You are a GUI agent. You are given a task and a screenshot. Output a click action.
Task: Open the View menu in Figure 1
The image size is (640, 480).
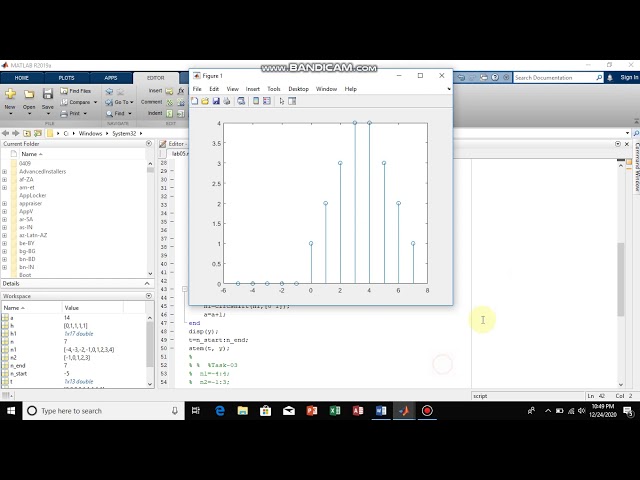click(233, 89)
